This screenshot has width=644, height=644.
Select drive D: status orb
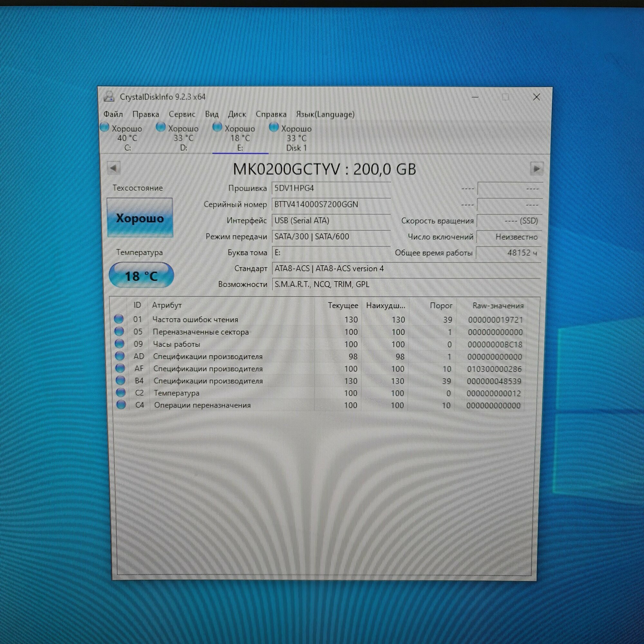[x=161, y=127]
